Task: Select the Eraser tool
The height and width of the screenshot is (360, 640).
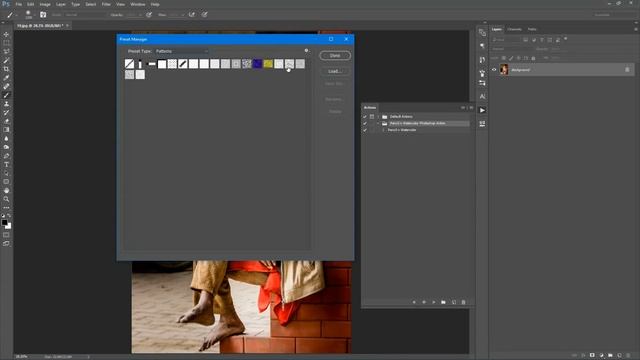Action: (x=6, y=121)
